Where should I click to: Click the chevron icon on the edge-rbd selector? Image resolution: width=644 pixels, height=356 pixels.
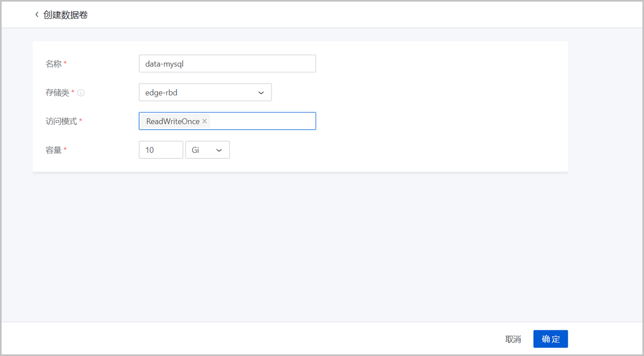tap(262, 92)
